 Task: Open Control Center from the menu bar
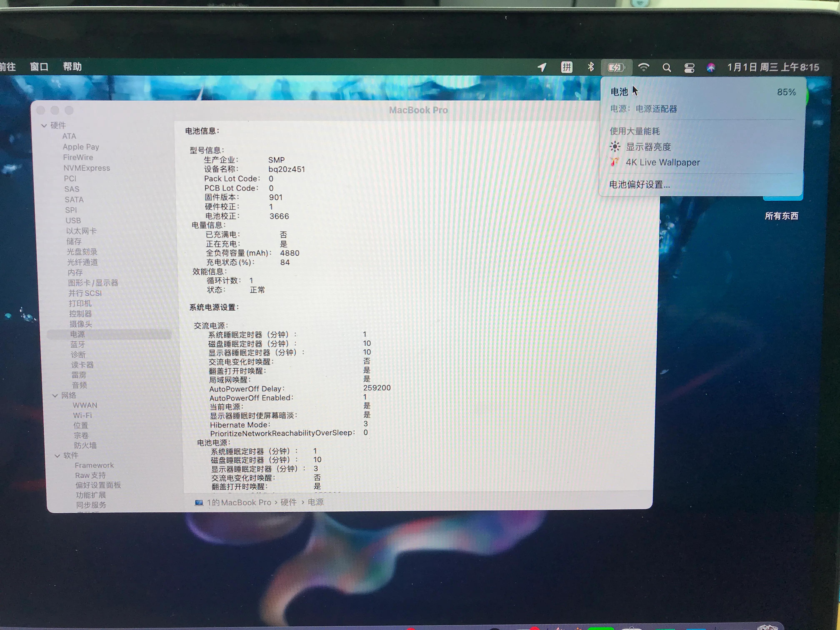click(x=689, y=67)
